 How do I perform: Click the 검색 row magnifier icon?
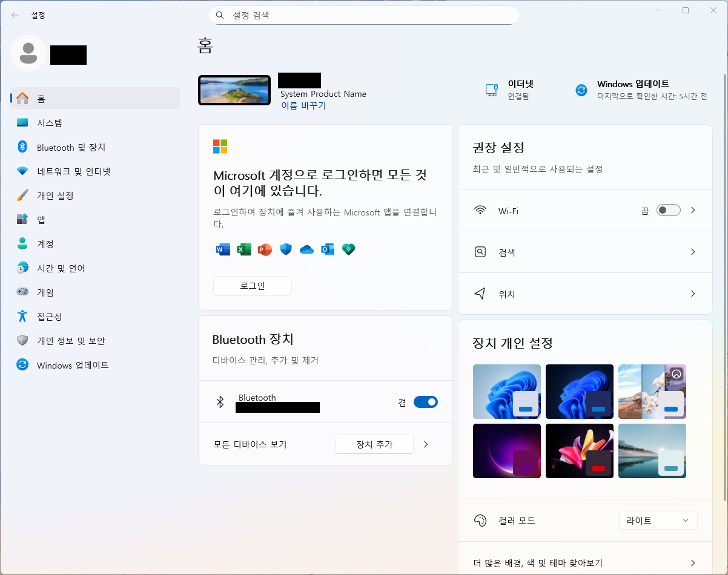[x=480, y=252]
